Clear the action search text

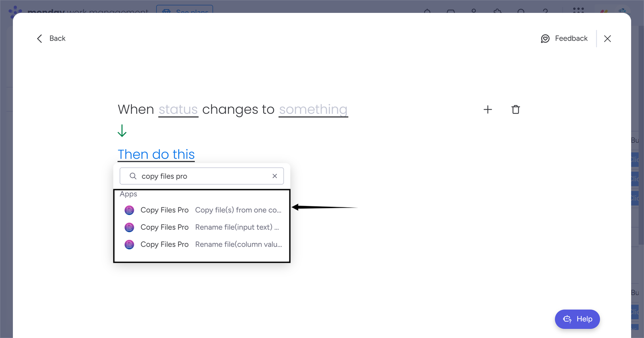click(275, 176)
